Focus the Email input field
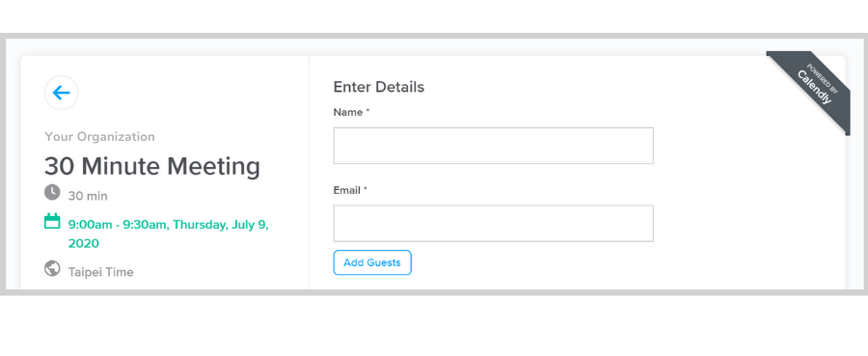Image resolution: width=868 pixels, height=356 pixels. coord(493,223)
